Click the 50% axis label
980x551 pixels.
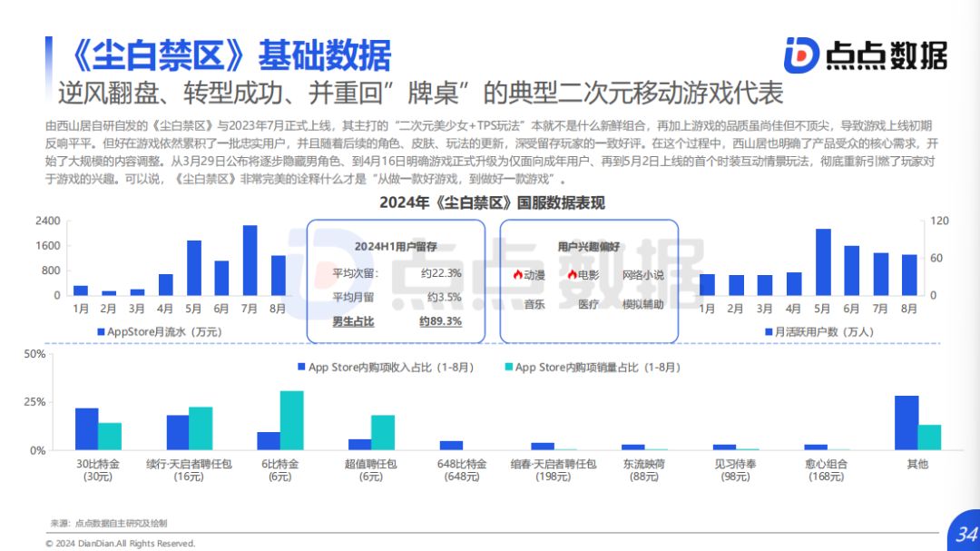pyautogui.click(x=35, y=354)
